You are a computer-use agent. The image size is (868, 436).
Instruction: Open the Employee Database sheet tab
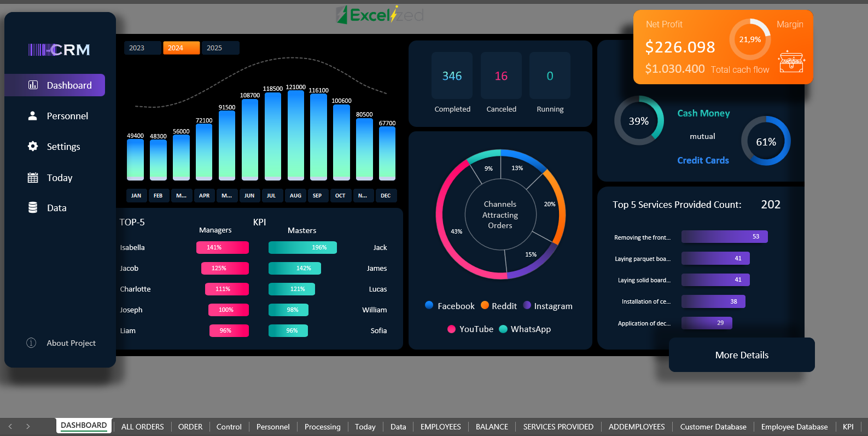[x=794, y=427]
